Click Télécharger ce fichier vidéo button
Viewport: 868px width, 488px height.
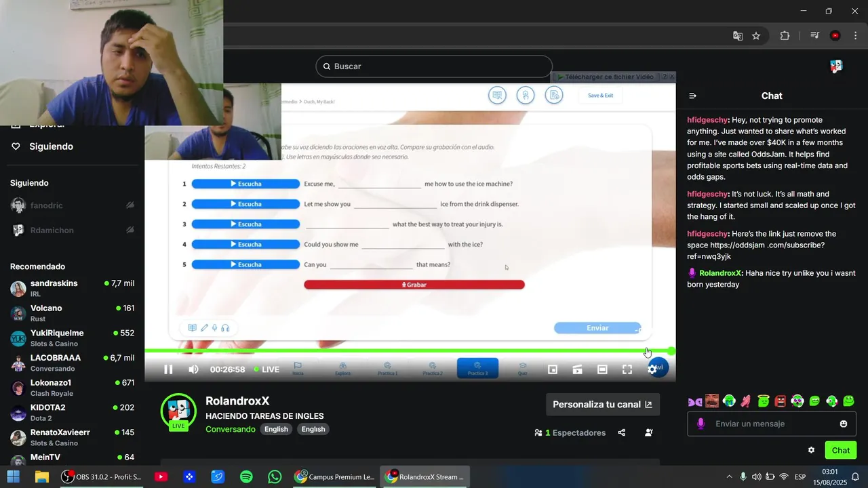605,77
